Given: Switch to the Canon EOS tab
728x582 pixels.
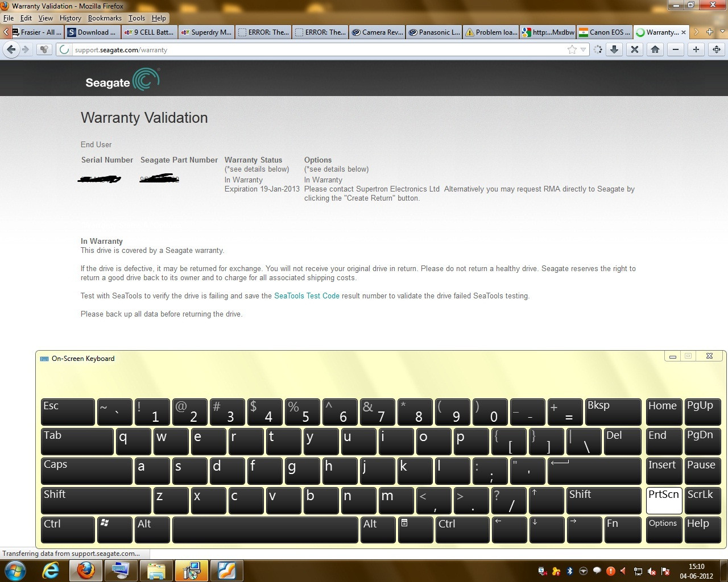Looking at the screenshot, I should [x=604, y=32].
